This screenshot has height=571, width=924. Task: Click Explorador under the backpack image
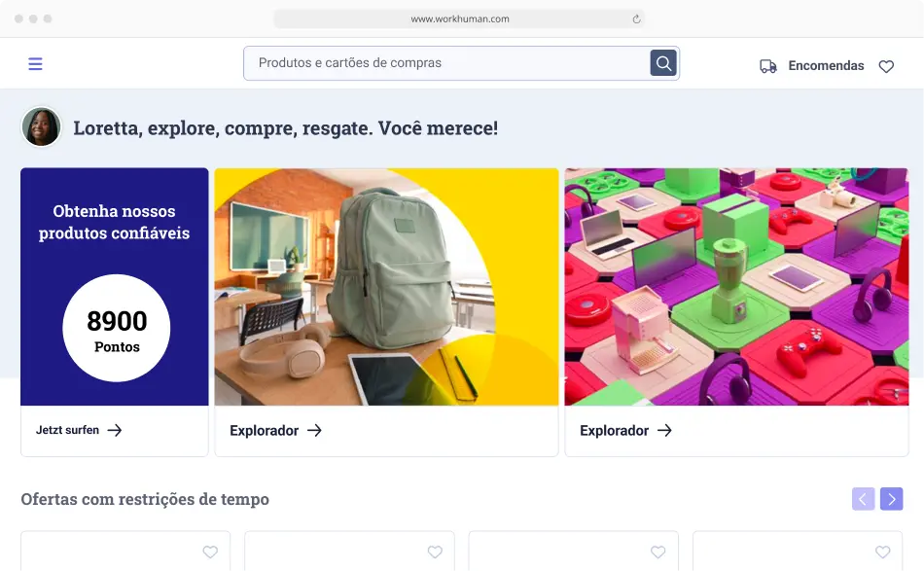[264, 431]
